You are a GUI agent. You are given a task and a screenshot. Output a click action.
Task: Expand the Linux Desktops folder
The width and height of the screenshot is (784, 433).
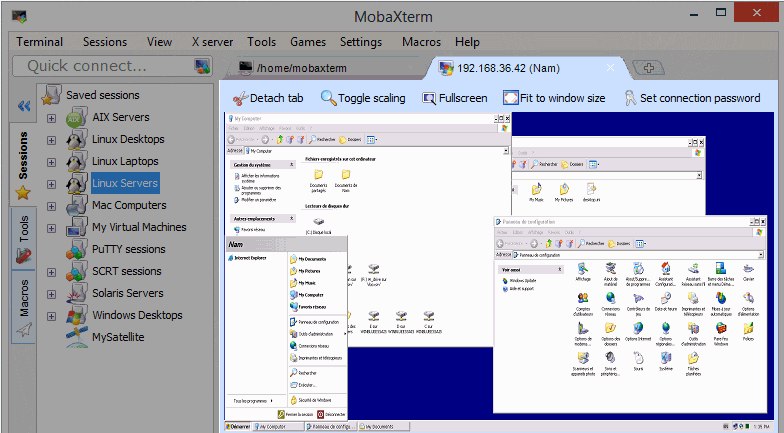coord(51,140)
